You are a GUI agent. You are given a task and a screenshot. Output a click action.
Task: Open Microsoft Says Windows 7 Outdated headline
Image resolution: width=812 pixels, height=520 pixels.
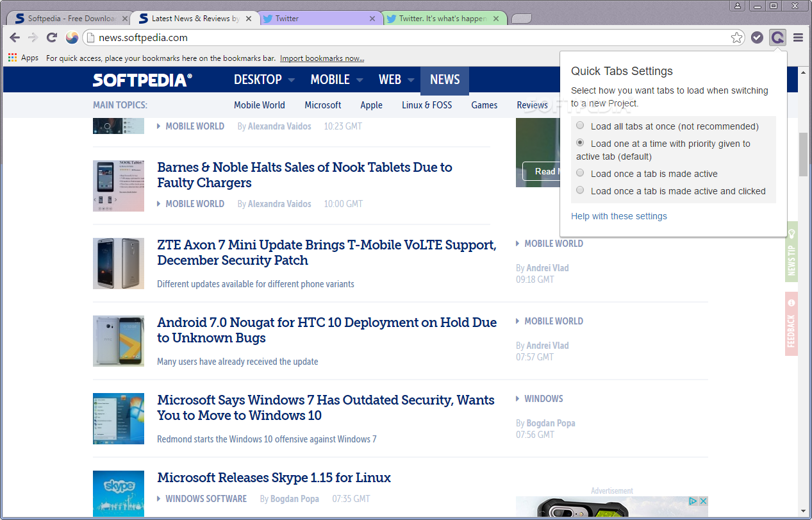pyautogui.click(x=326, y=408)
